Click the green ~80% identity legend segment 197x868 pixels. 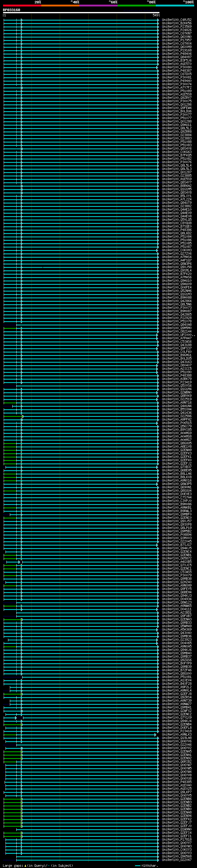137,6
